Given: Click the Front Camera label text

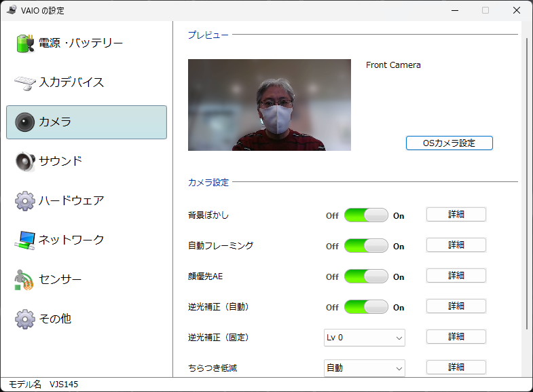Looking at the screenshot, I should click(393, 65).
